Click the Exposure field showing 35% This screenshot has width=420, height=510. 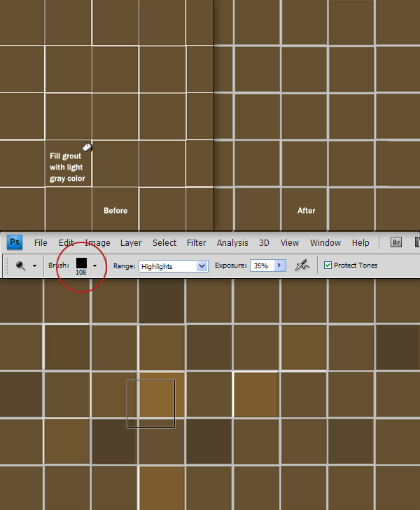[x=262, y=266]
